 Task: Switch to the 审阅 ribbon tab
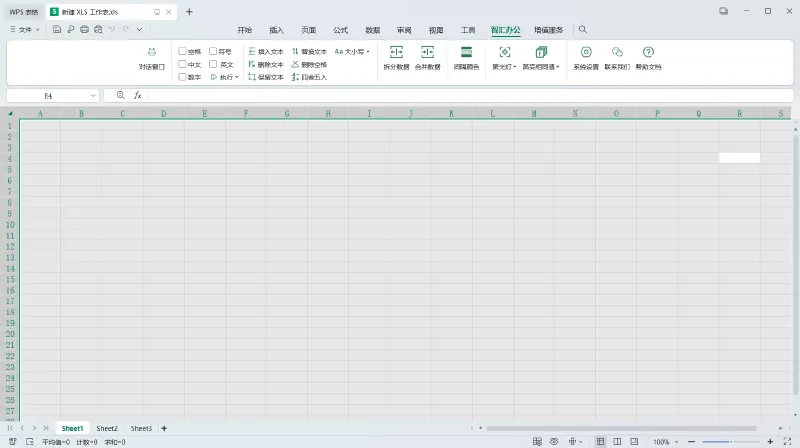(404, 30)
